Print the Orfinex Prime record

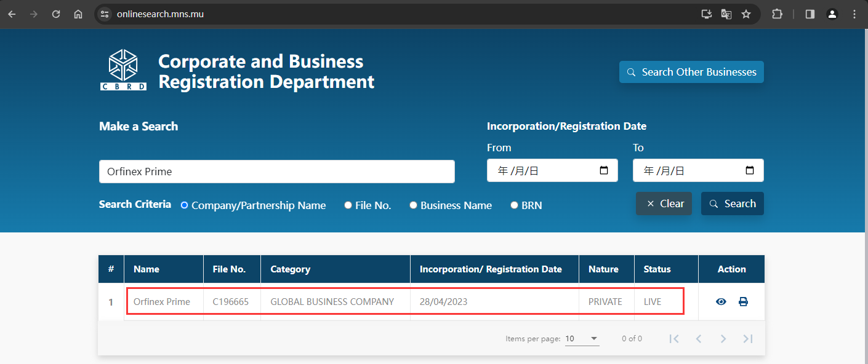click(743, 302)
